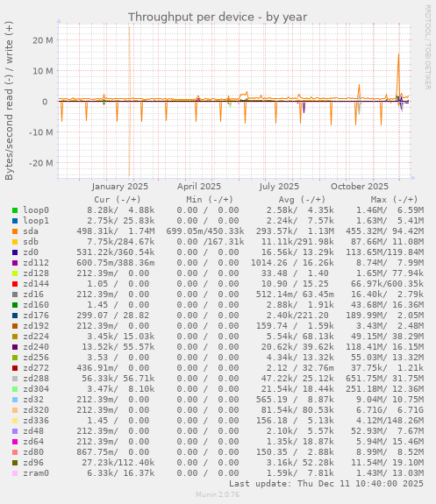Select the 'sda' device label
This screenshot has height=504, width=436.
31,231
